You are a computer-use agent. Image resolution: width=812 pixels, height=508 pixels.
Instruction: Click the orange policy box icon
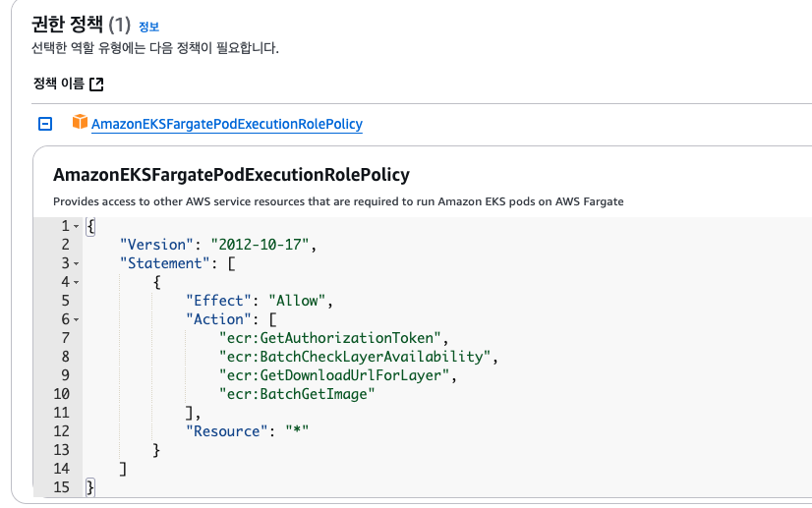pos(80,122)
